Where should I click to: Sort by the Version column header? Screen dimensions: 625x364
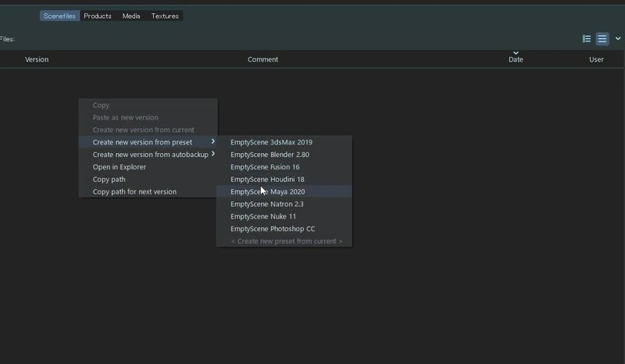pyautogui.click(x=37, y=59)
